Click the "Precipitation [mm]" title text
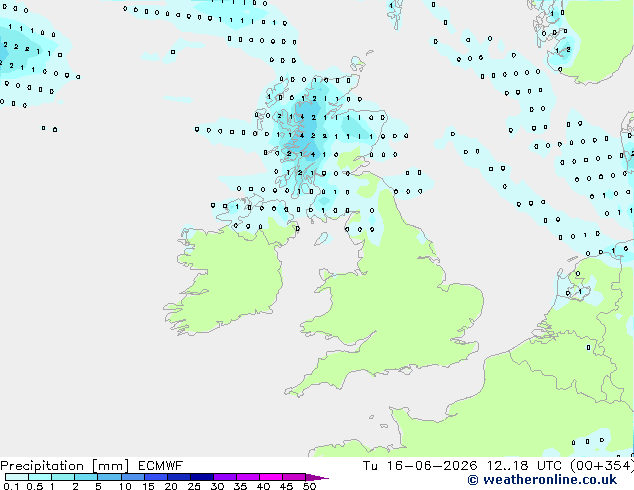Screen dimensions: 634x490 [x=65, y=466]
